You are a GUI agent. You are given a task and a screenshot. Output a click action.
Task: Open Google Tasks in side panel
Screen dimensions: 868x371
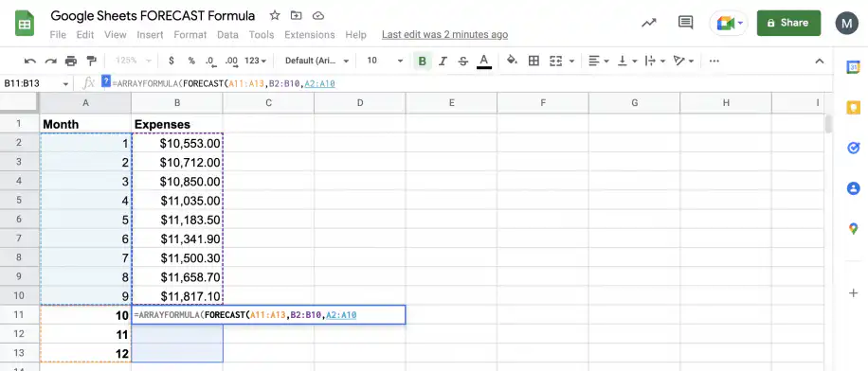(853, 148)
